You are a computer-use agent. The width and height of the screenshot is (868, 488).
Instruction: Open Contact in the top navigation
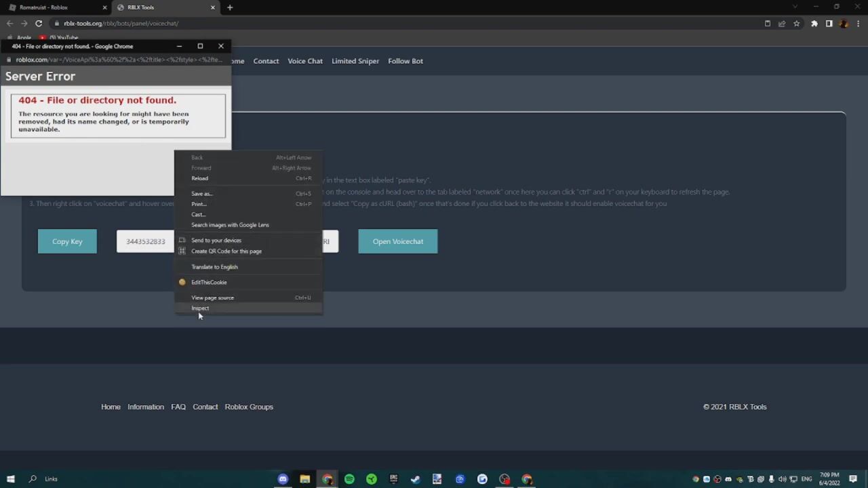[x=266, y=61]
